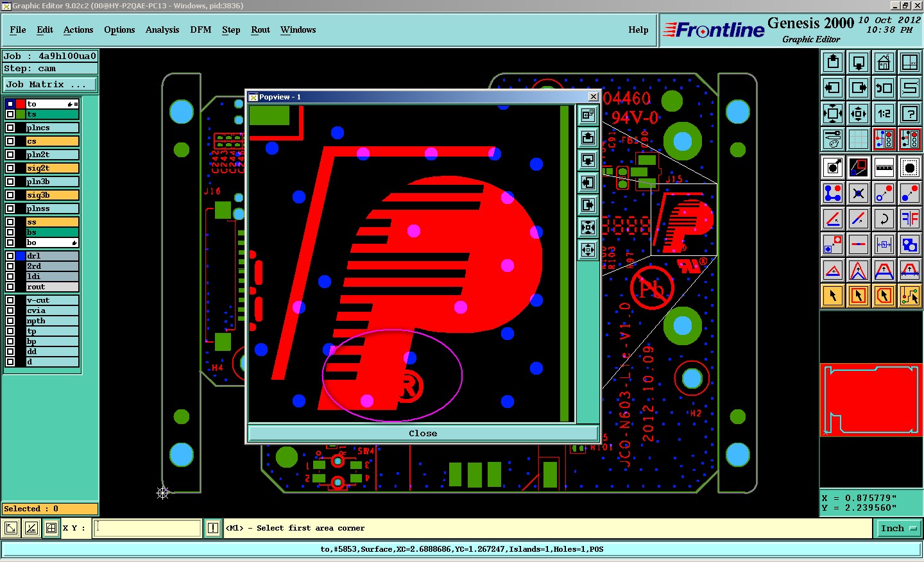Click the Job Matrix ... button

coord(50,84)
